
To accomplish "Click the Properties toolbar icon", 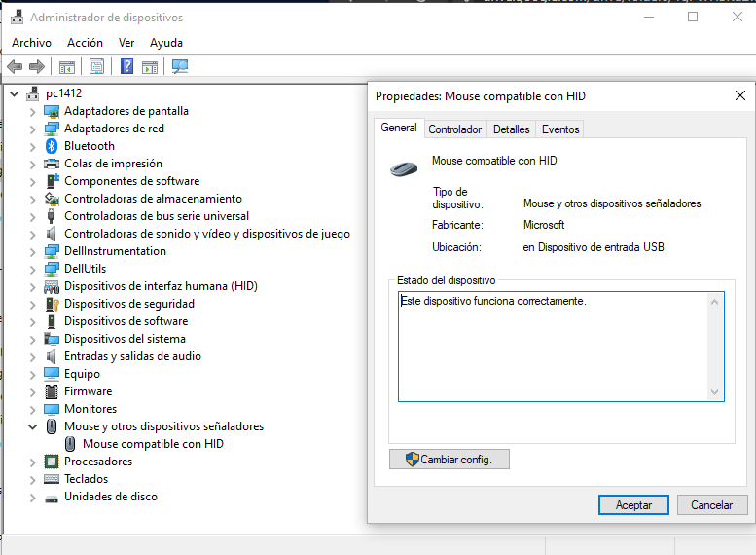I will tap(97, 66).
